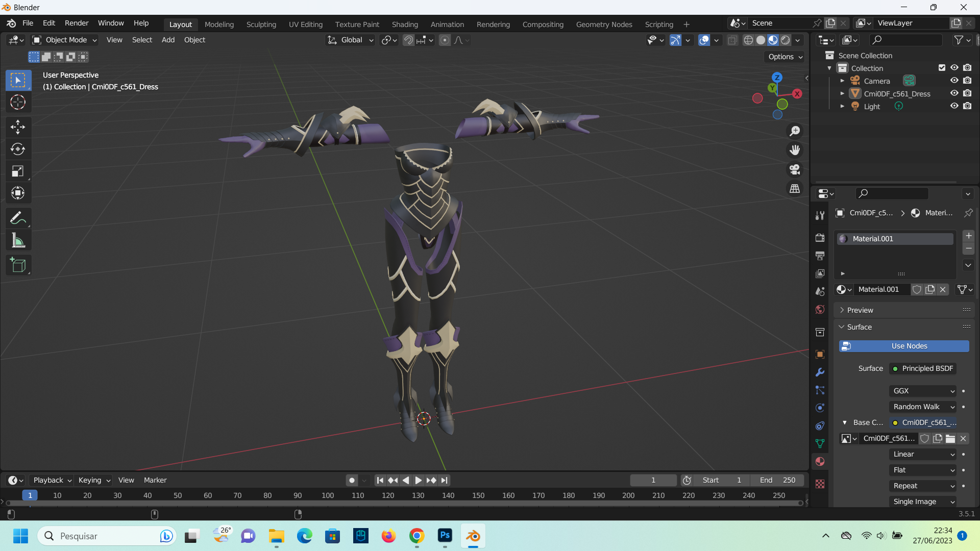Open the World properties tab

[x=820, y=310]
